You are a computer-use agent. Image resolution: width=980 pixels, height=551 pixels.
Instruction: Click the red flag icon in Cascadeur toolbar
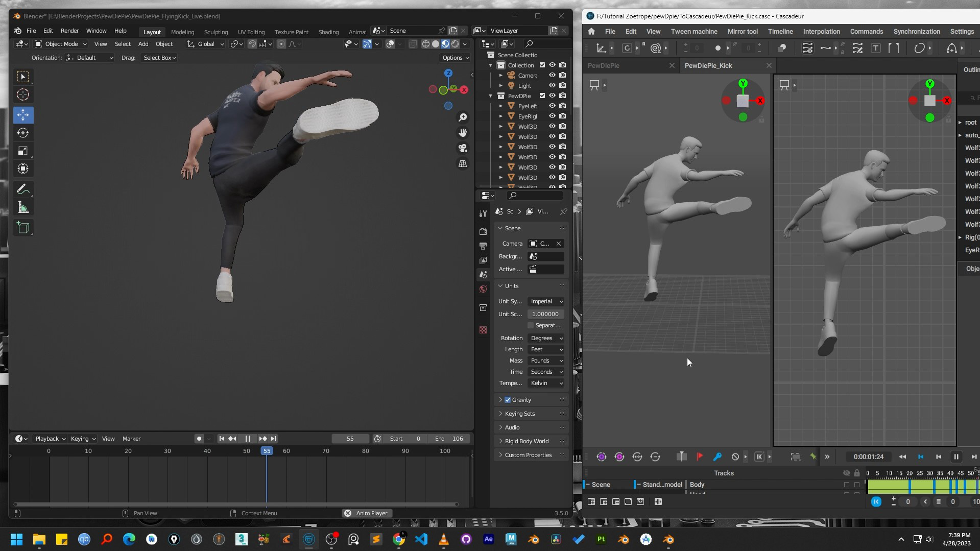700,457
